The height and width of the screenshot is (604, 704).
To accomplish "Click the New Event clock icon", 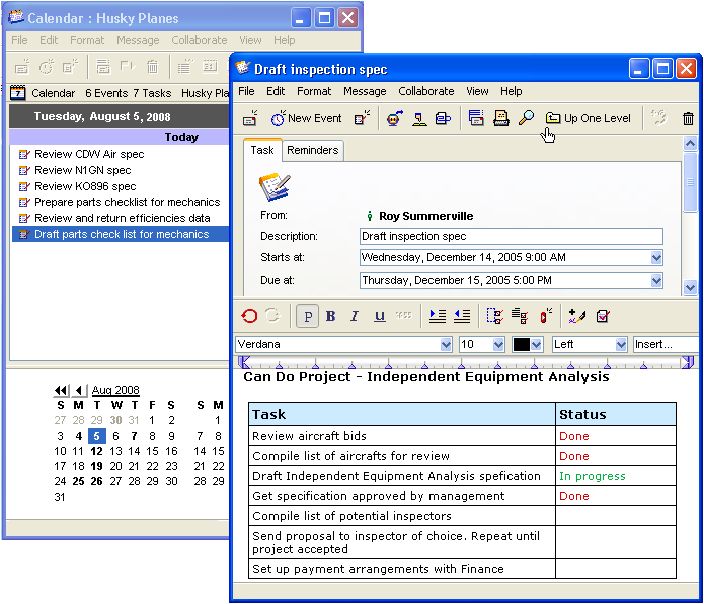I will coord(278,118).
